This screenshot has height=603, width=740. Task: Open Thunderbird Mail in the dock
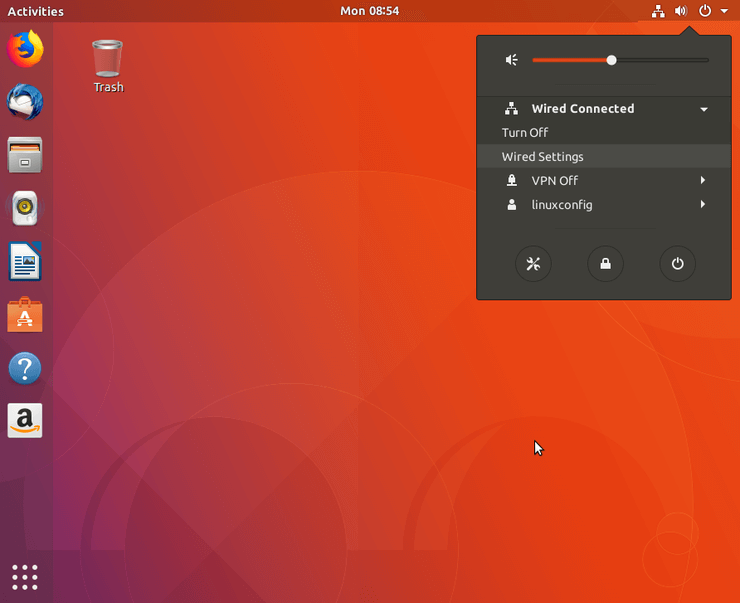(x=25, y=102)
